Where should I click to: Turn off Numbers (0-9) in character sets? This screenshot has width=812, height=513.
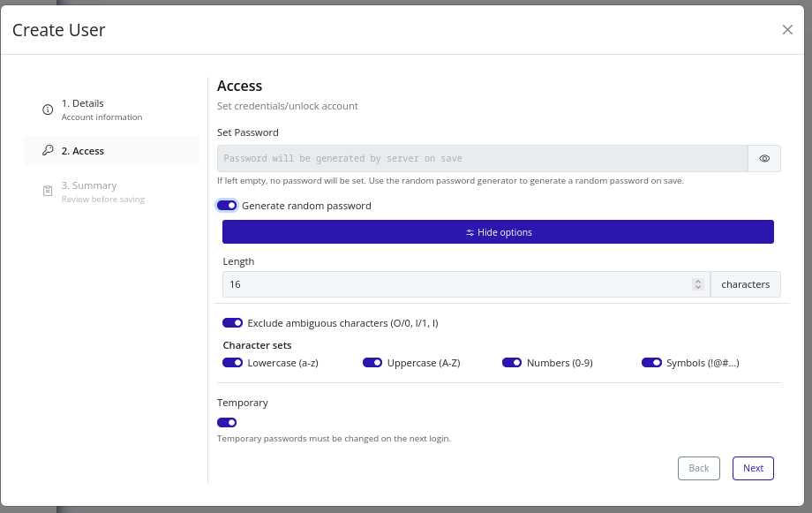(512, 362)
